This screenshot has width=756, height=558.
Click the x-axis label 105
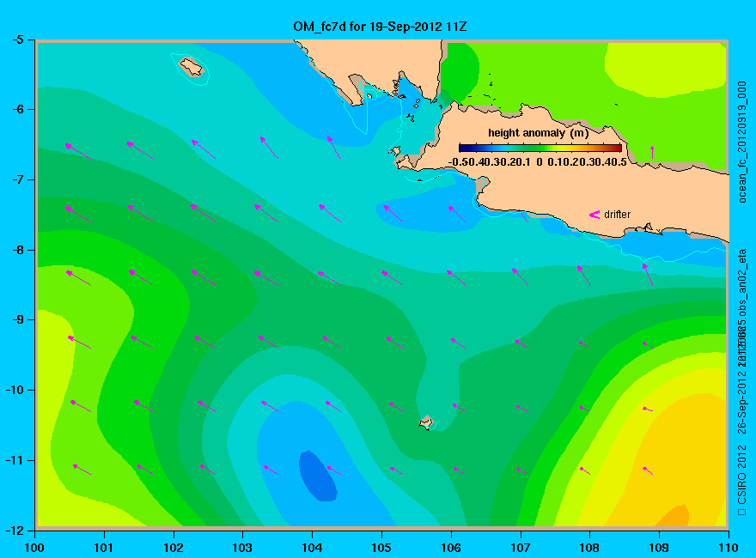[x=381, y=548]
